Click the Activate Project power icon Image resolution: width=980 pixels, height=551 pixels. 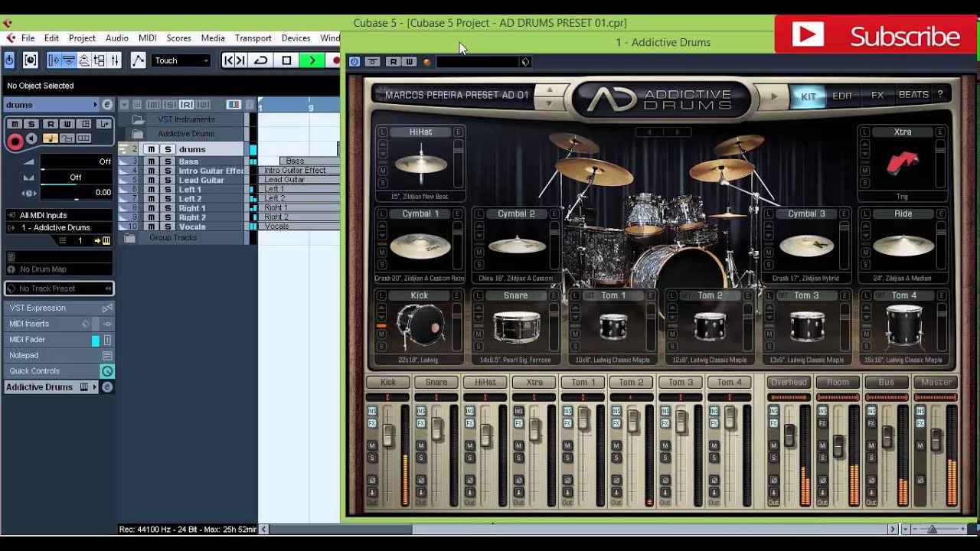9,60
